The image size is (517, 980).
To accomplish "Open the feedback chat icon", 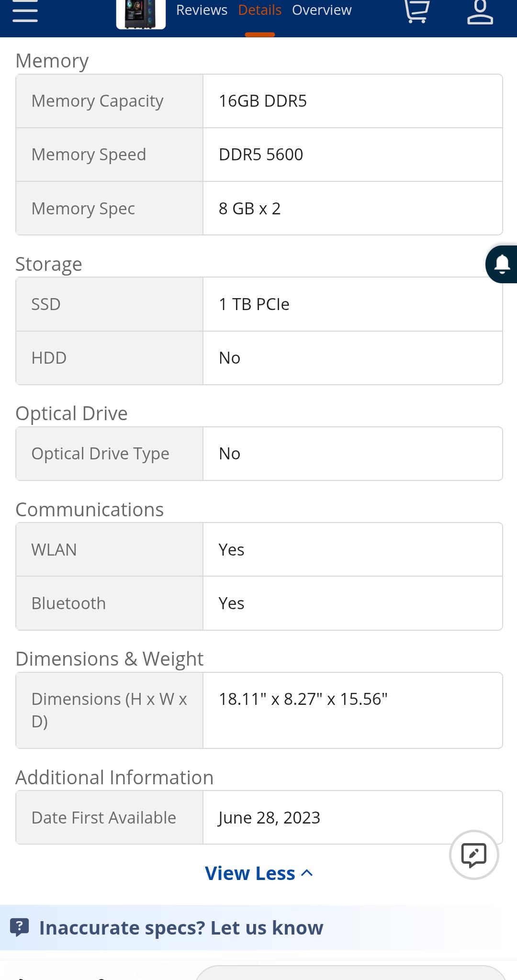I will (474, 855).
